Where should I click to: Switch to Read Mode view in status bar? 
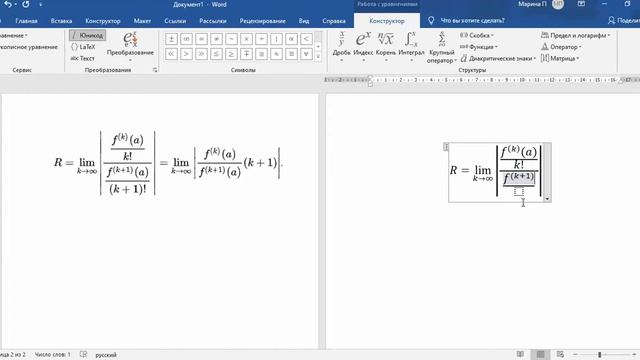coord(520,354)
